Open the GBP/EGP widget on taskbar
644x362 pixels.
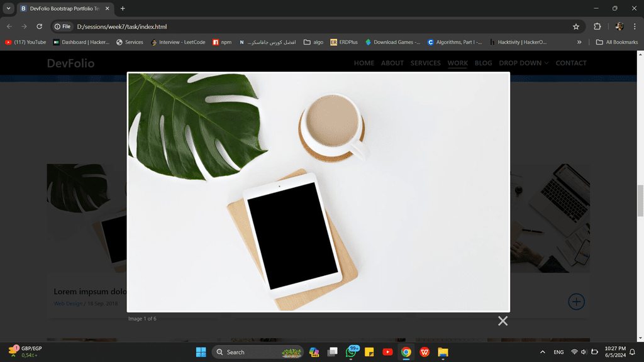25,352
